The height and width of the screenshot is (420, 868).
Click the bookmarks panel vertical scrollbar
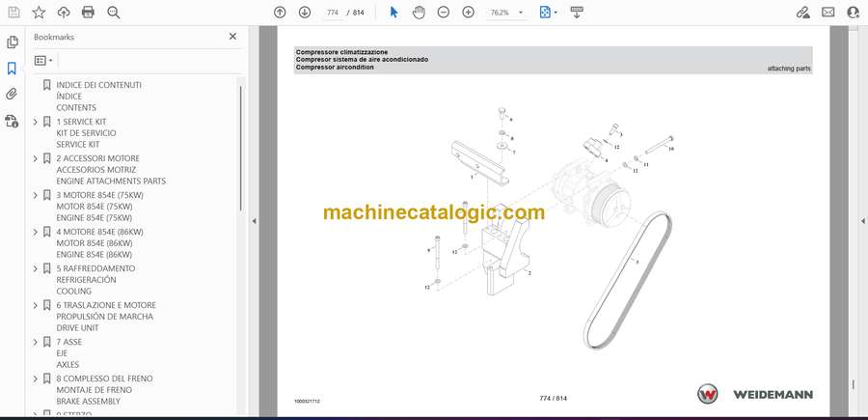pyautogui.click(x=241, y=149)
